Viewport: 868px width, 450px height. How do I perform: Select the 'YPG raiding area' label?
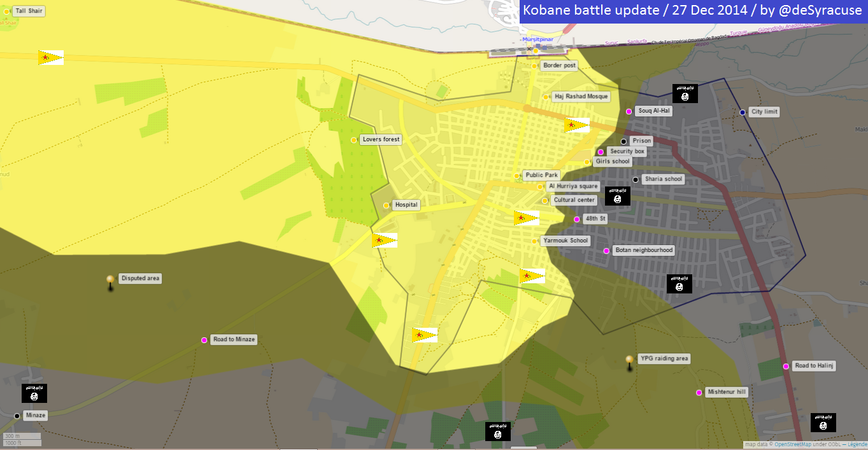(x=664, y=358)
